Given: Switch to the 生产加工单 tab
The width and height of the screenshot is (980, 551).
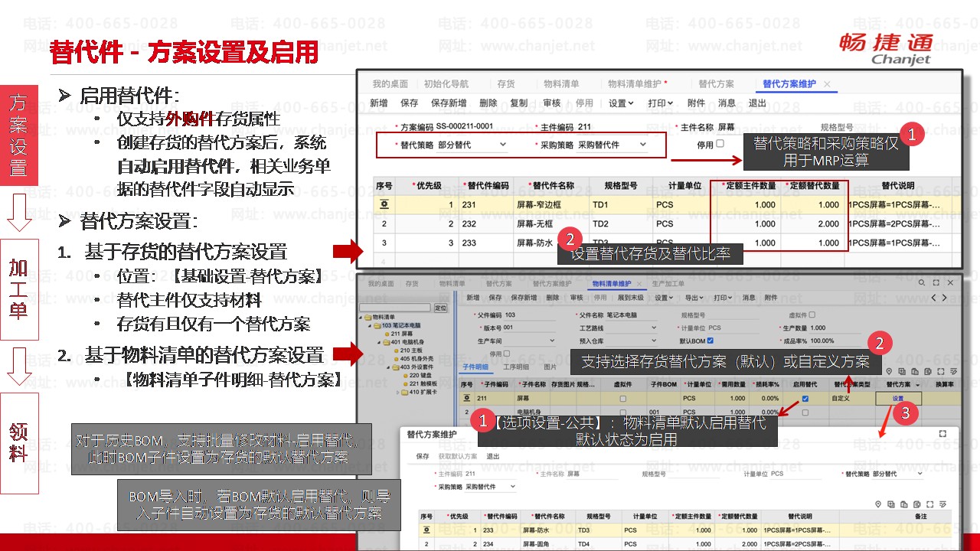Looking at the screenshot, I should (x=669, y=283).
